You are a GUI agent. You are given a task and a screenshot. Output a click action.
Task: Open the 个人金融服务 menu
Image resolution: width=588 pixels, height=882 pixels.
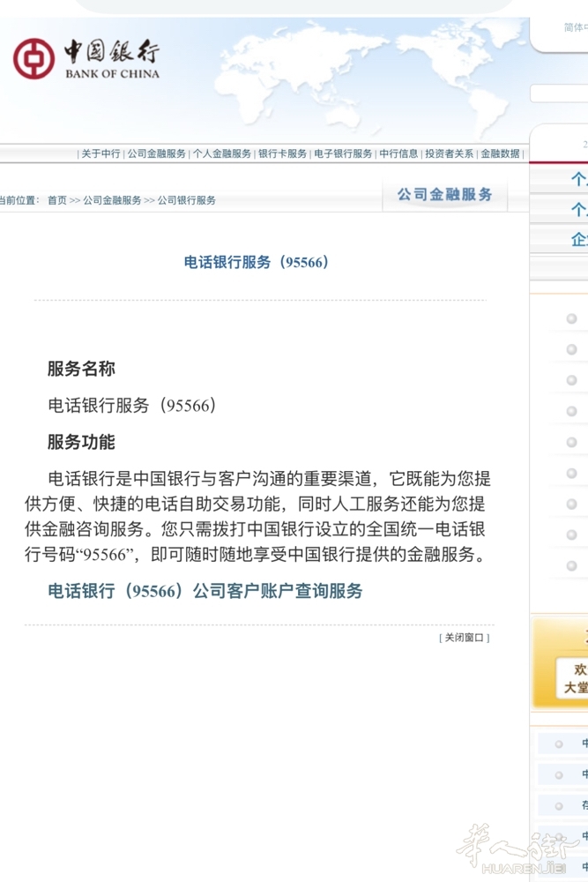[222, 153]
